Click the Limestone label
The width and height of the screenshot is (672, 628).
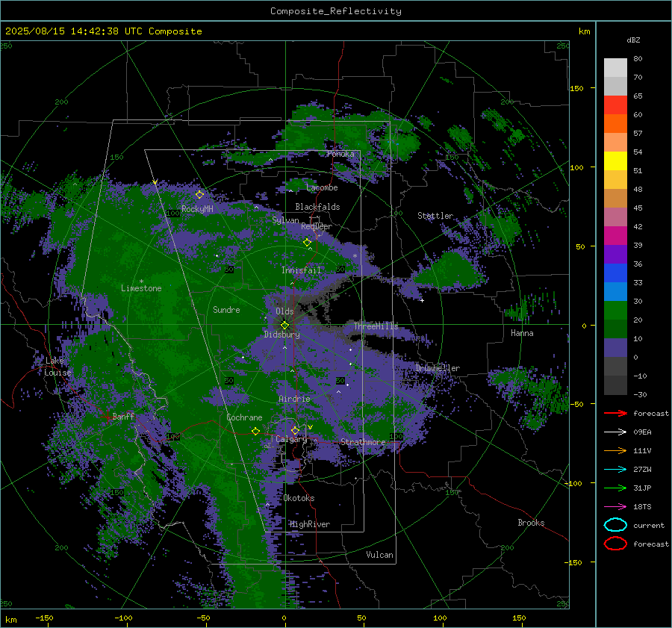pyautogui.click(x=141, y=288)
